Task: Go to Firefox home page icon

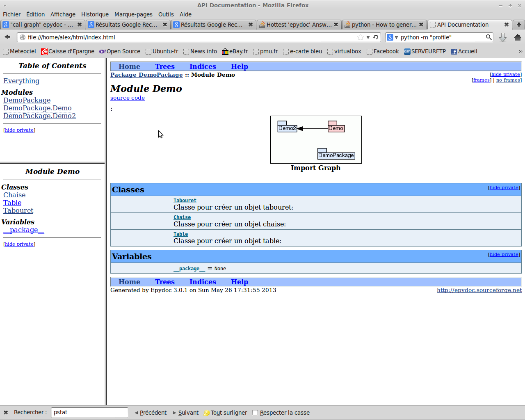Action: click(517, 37)
